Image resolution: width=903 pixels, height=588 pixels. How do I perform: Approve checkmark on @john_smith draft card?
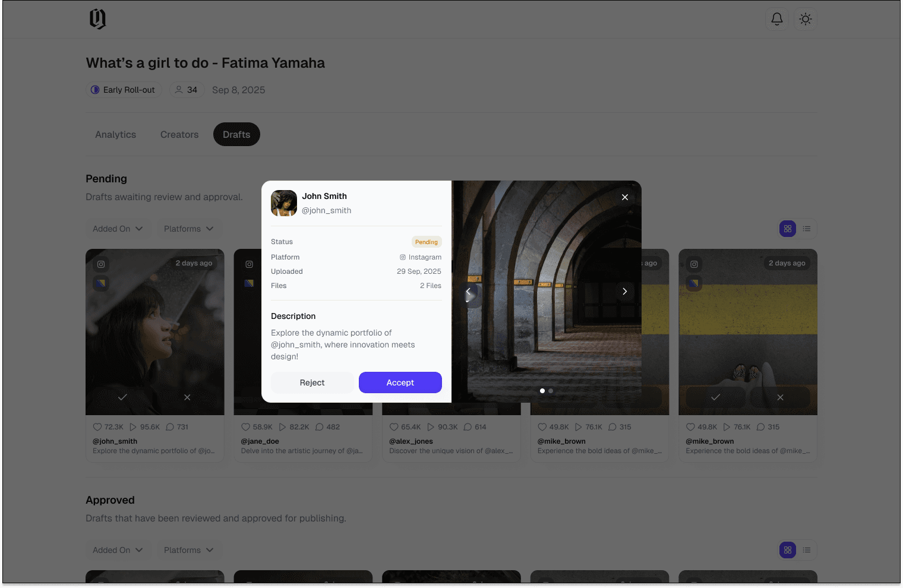pos(122,397)
